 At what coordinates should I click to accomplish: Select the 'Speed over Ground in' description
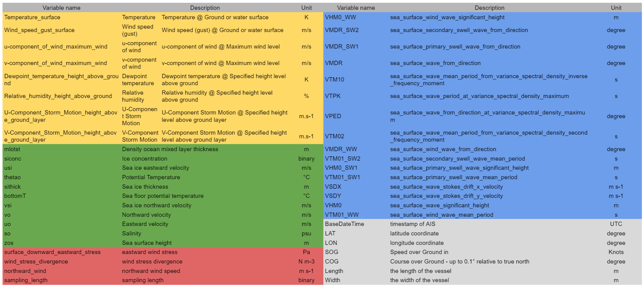click(419, 252)
